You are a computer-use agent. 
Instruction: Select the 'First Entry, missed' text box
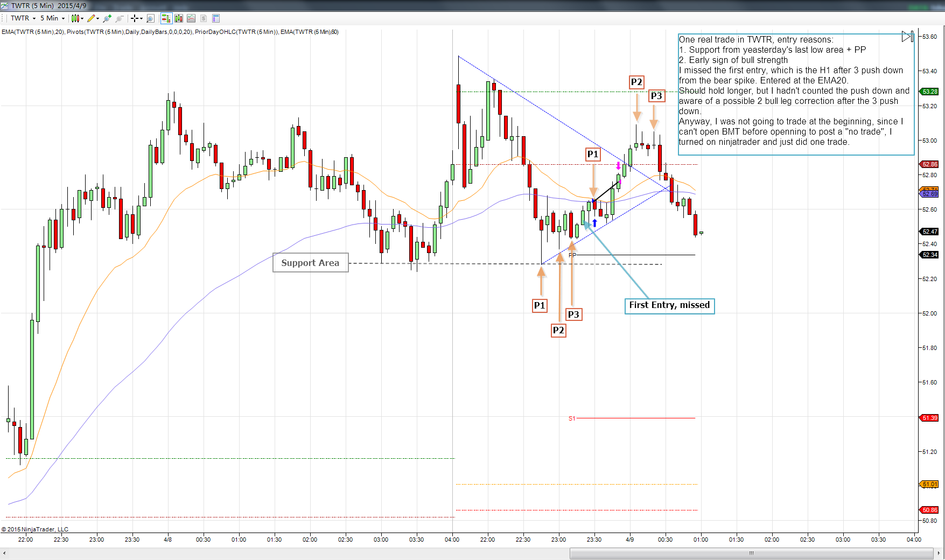coord(669,305)
